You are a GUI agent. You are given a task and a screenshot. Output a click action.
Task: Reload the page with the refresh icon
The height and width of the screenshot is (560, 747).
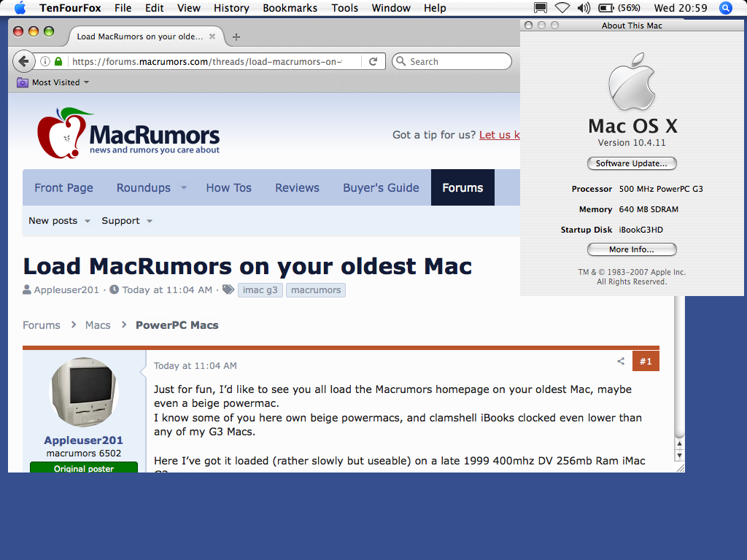point(373,61)
